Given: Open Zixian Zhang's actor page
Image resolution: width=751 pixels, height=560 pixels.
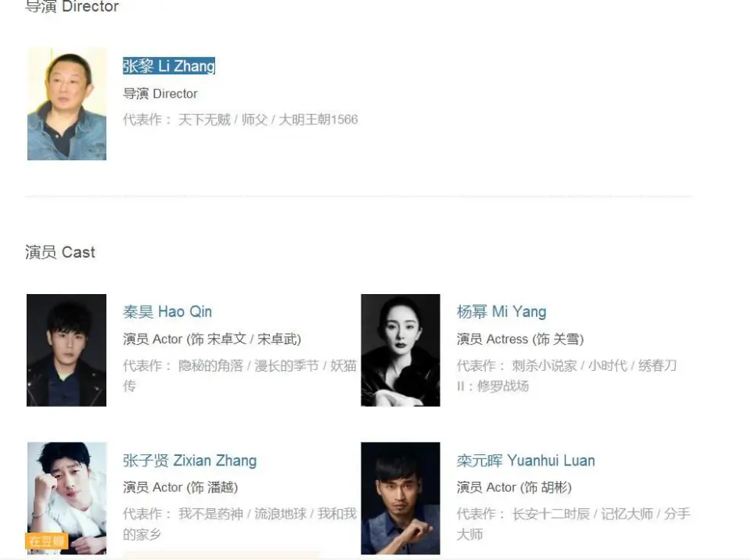Looking at the screenshot, I should 189,461.
